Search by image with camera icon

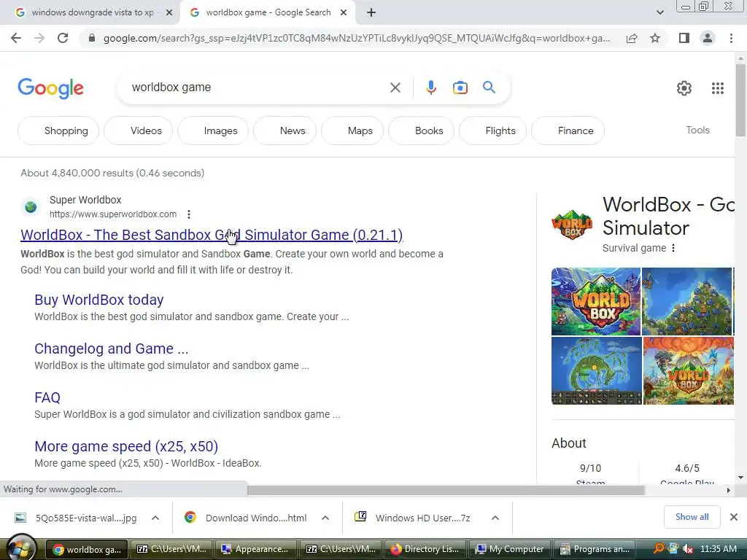click(x=460, y=87)
